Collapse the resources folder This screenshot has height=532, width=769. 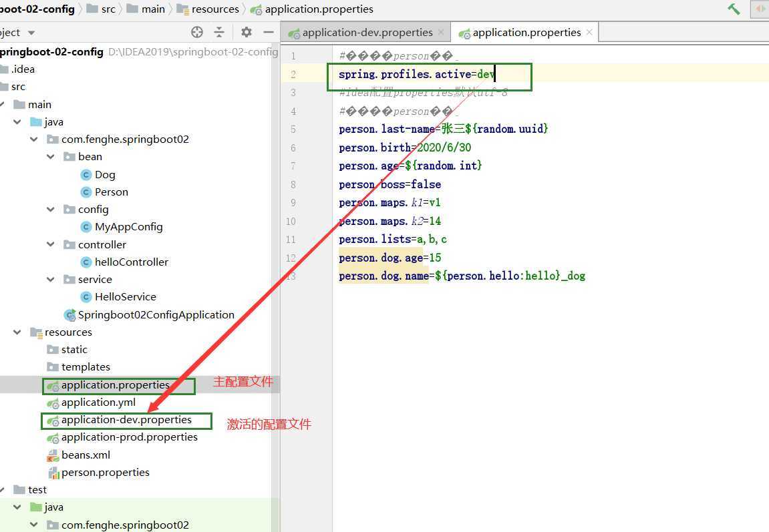(x=17, y=332)
